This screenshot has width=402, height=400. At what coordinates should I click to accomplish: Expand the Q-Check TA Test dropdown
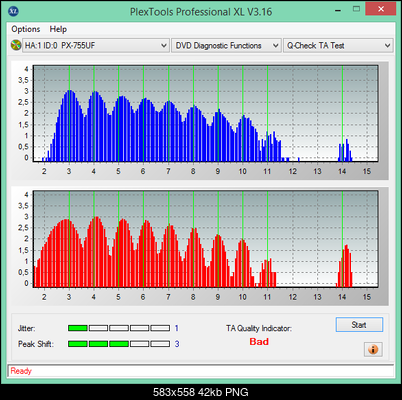click(x=338, y=45)
